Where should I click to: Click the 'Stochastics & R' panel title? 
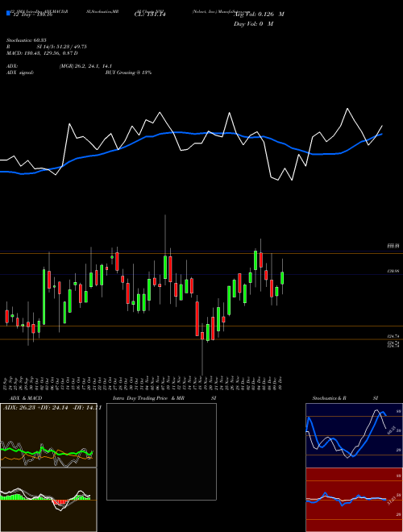[x=330, y=398]
